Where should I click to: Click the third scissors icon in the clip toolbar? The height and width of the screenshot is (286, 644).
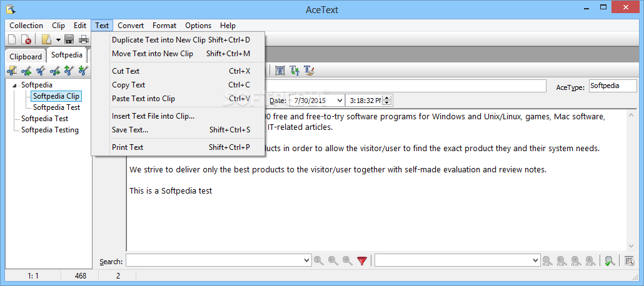click(40, 71)
